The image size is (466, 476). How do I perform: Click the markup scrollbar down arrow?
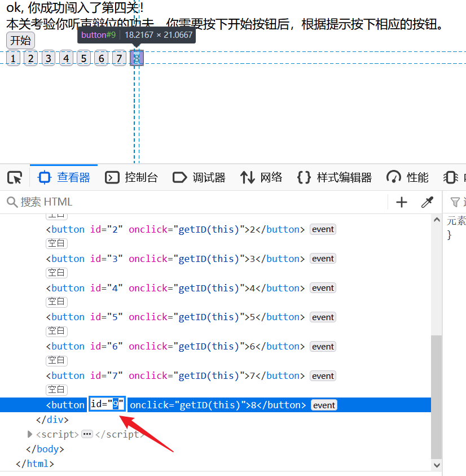tap(437, 465)
